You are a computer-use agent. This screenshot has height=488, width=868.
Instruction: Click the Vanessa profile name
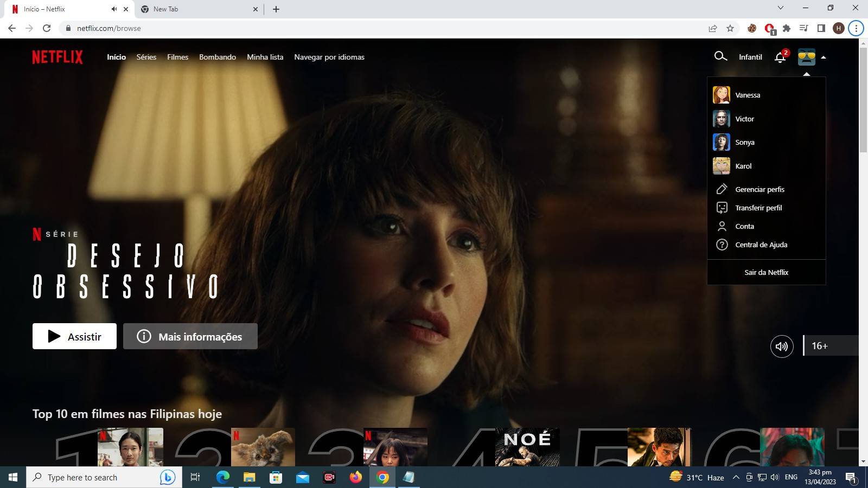pos(748,95)
